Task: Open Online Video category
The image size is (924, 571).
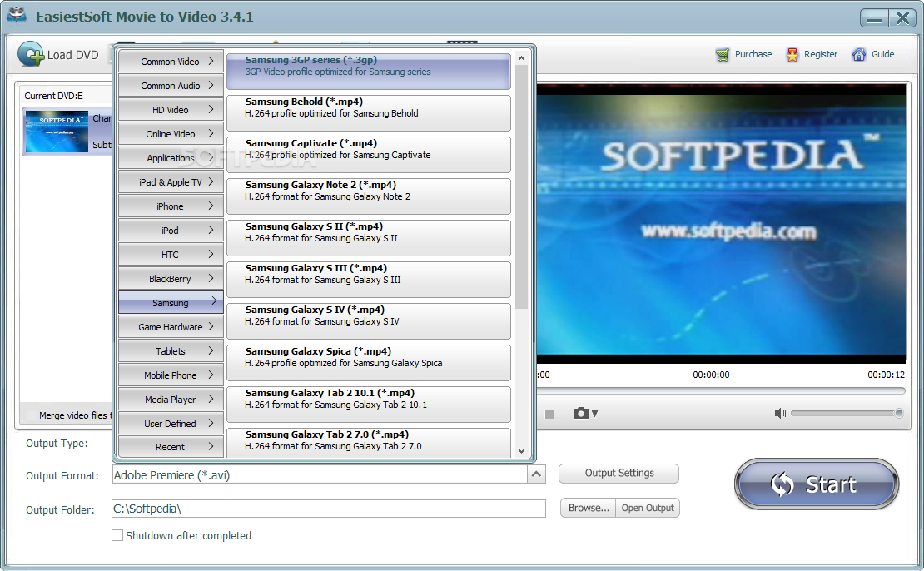Action: click(x=171, y=134)
